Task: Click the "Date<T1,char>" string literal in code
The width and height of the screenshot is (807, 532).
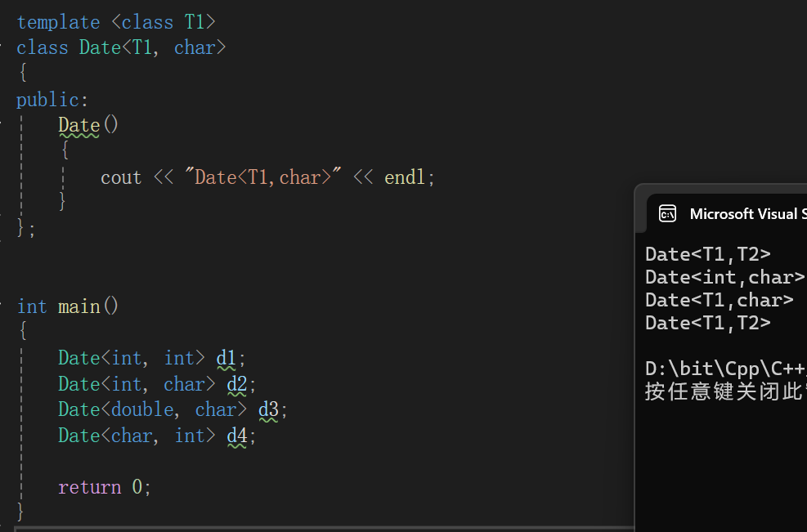Action: click(263, 177)
